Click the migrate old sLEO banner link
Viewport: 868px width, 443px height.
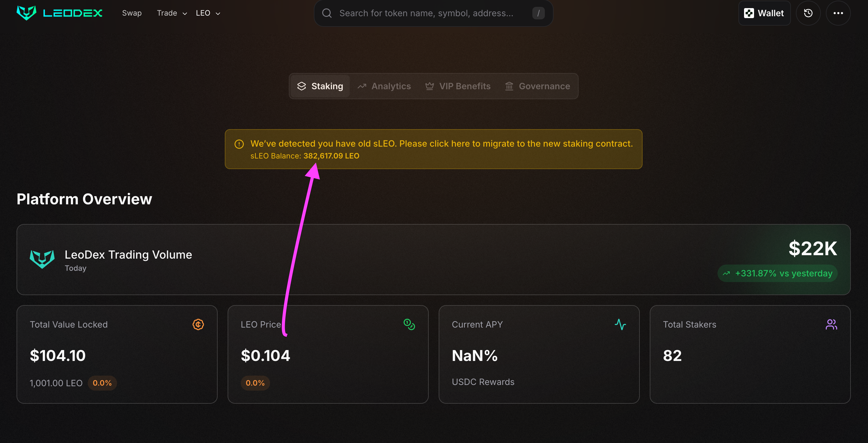441,144
